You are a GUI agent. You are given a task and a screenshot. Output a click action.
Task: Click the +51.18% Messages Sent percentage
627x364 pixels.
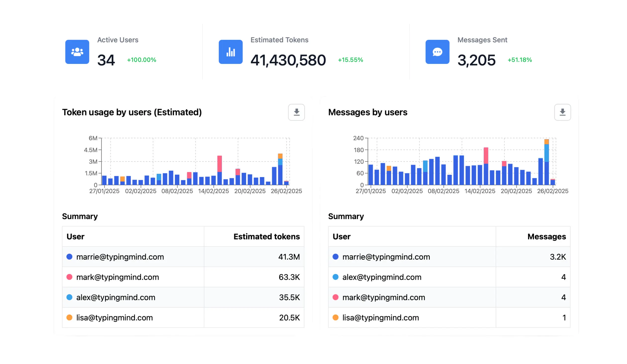pos(520,60)
